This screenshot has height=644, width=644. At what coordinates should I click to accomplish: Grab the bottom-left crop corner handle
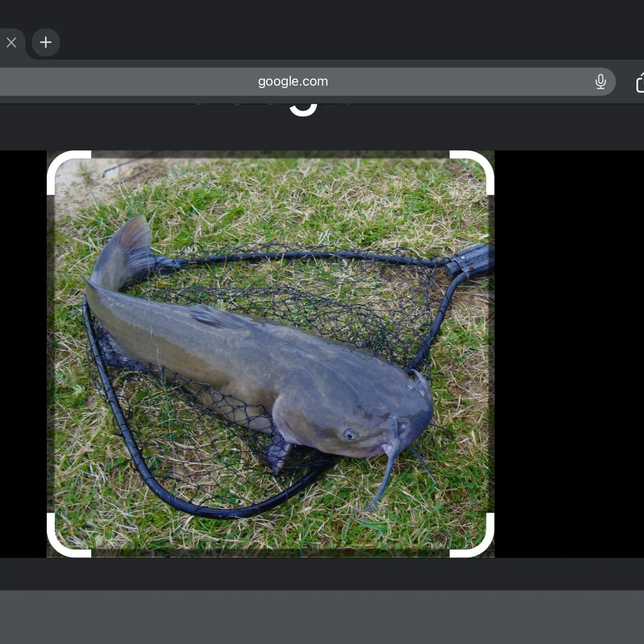pos(69,535)
